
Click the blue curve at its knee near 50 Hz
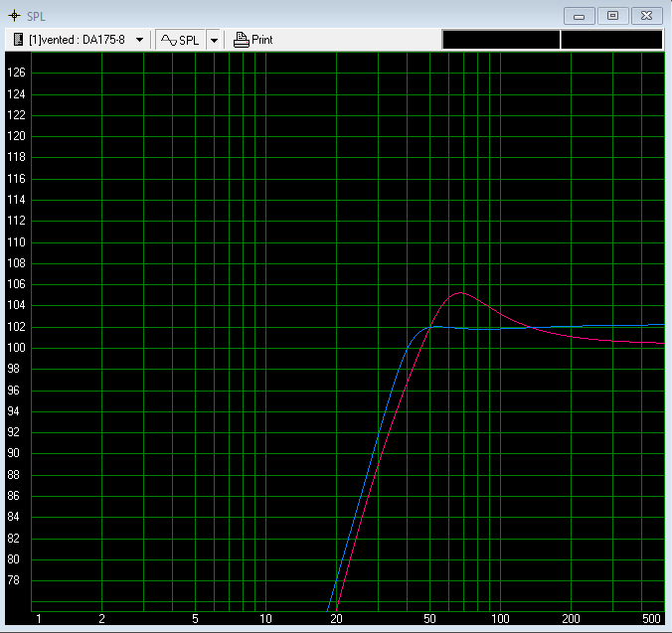pos(430,327)
